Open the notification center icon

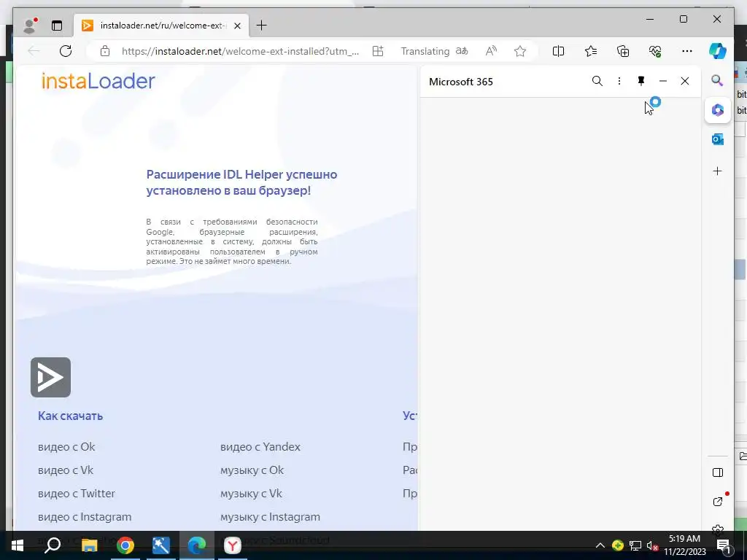point(724,546)
